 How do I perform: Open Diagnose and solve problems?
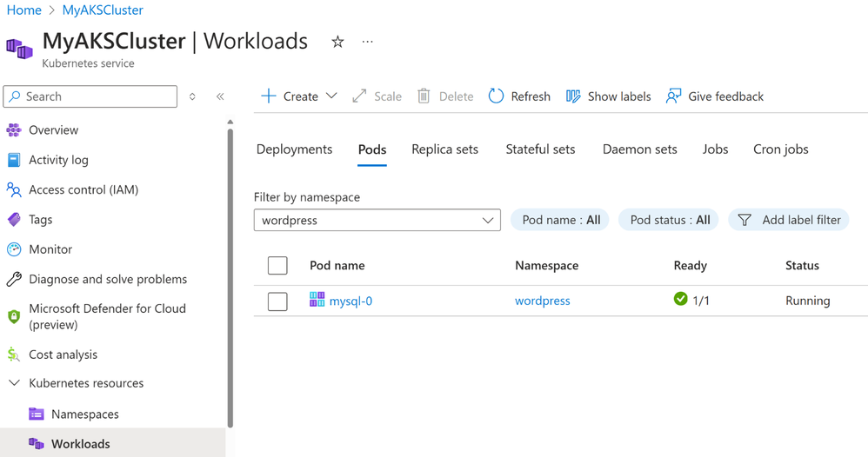click(x=107, y=280)
